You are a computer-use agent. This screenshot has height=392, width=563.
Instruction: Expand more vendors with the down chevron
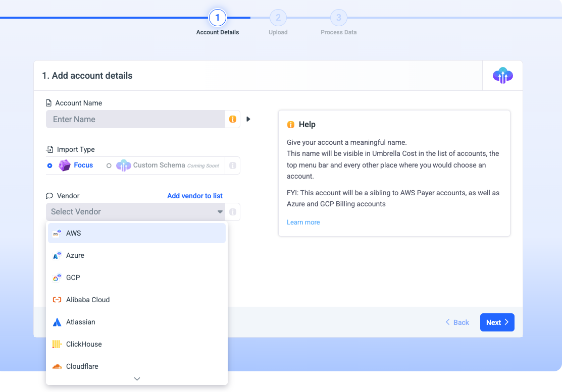136,378
